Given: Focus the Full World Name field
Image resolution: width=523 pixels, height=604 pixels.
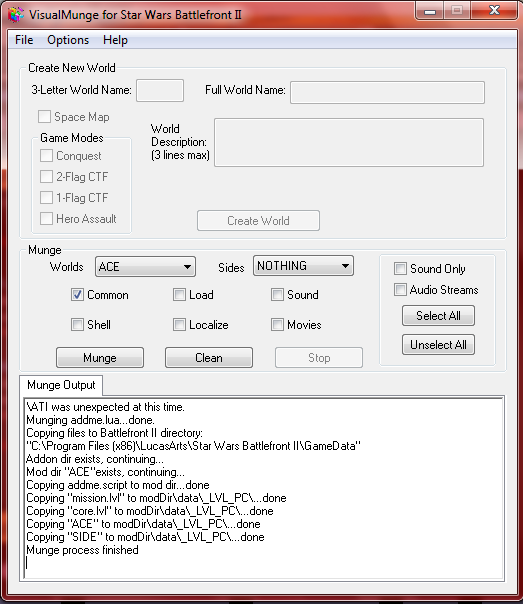Looking at the screenshot, I should 387,92.
